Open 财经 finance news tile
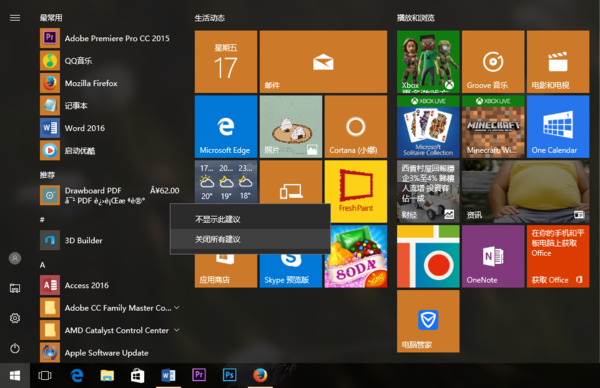This screenshot has width=600, height=388. pos(428,191)
